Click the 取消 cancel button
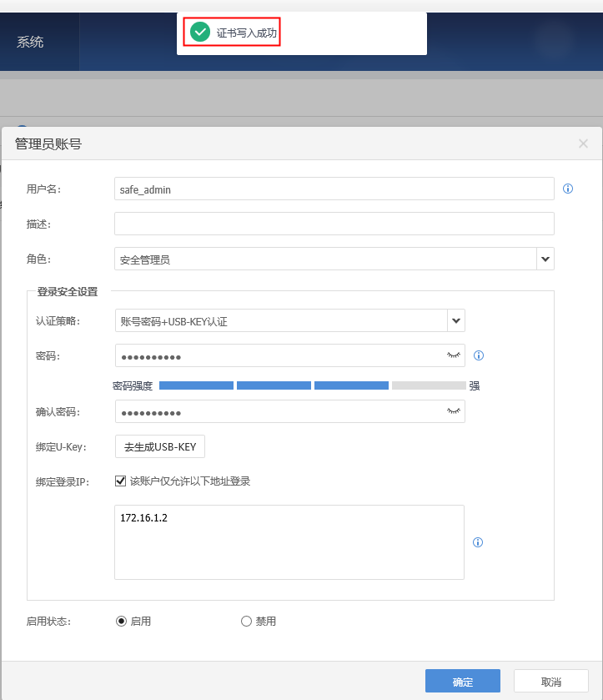This screenshot has width=603, height=700. [x=550, y=681]
